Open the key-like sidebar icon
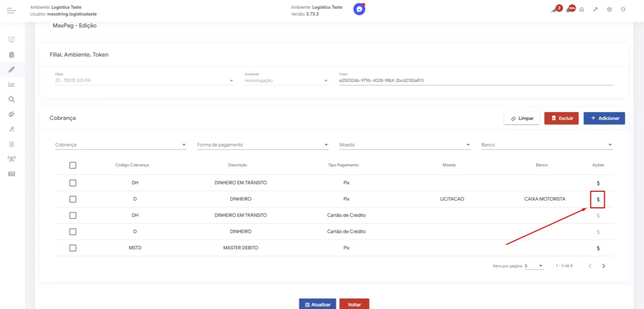The height and width of the screenshot is (309, 644). click(x=12, y=129)
